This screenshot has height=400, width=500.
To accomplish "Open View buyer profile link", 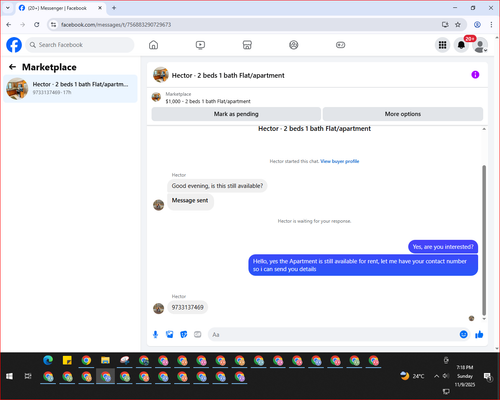I will click(x=340, y=161).
